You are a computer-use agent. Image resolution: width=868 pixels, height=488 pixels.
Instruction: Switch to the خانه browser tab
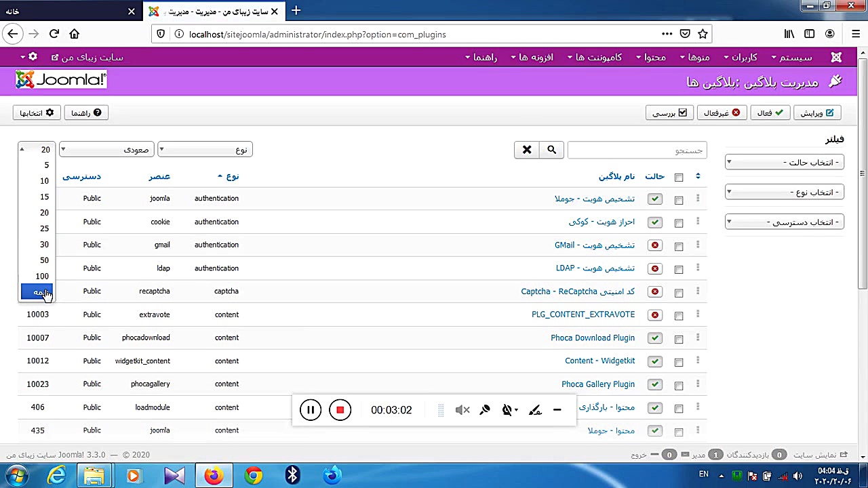[71, 11]
